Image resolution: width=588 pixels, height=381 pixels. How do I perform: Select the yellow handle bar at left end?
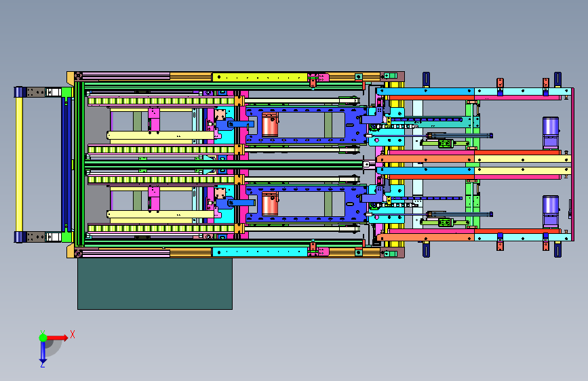19,164
